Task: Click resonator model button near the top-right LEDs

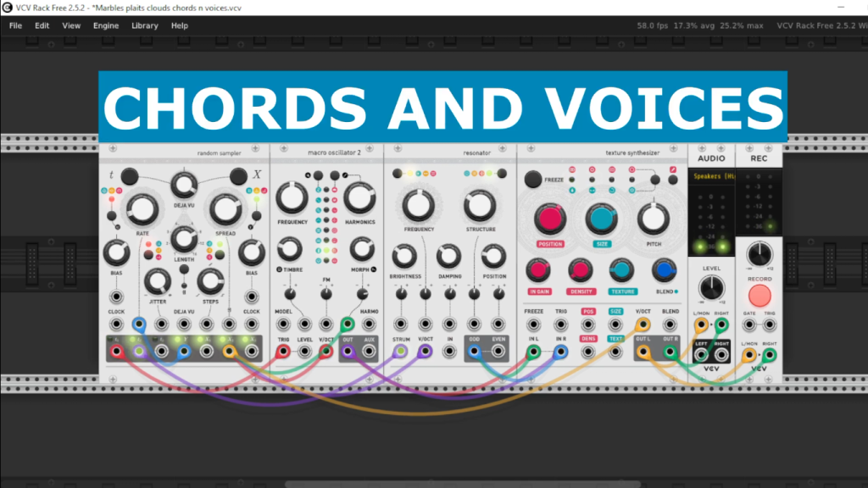Action: pyautogui.click(x=502, y=174)
